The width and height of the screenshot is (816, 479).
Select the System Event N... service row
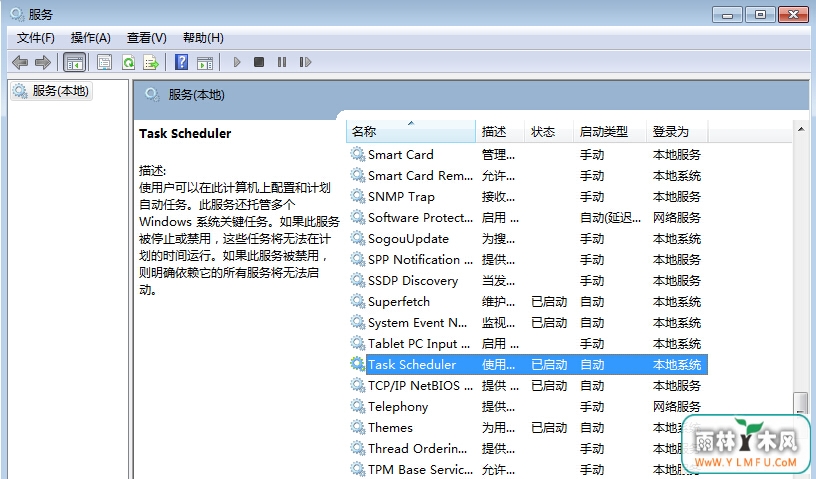click(527, 322)
